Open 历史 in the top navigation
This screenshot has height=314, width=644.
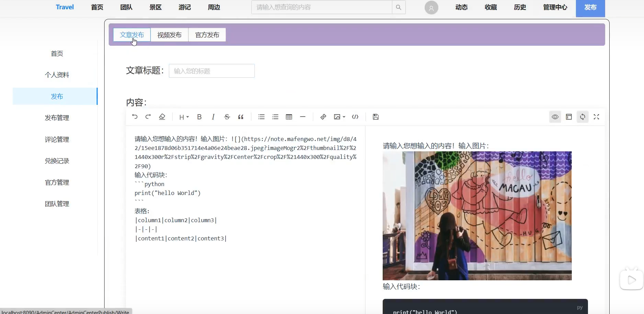click(520, 7)
